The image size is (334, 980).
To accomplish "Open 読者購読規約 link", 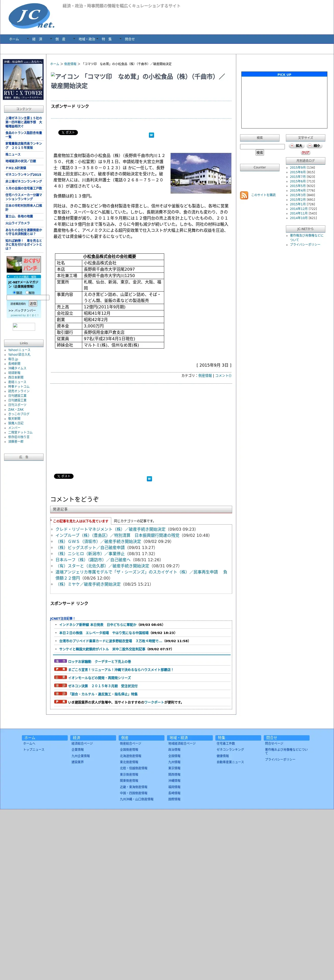I will 18,304.
